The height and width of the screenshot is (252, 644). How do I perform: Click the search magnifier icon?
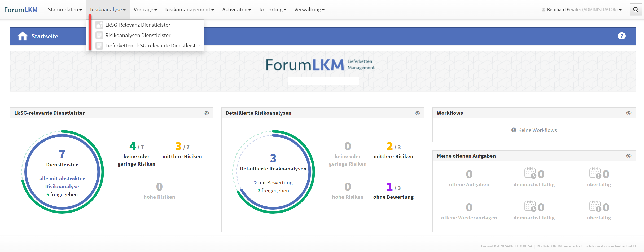tap(636, 10)
